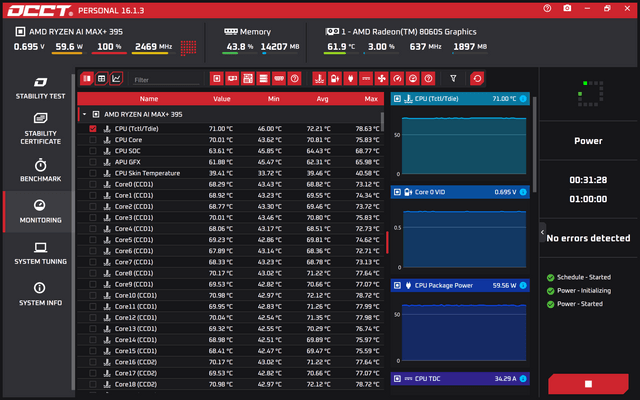640x400 pixels.
Task: Toggle the fan sensor type filter
Action: point(382,78)
